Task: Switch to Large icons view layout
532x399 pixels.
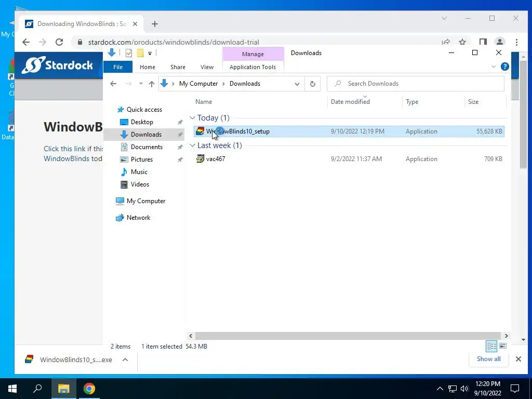Action: [503, 346]
